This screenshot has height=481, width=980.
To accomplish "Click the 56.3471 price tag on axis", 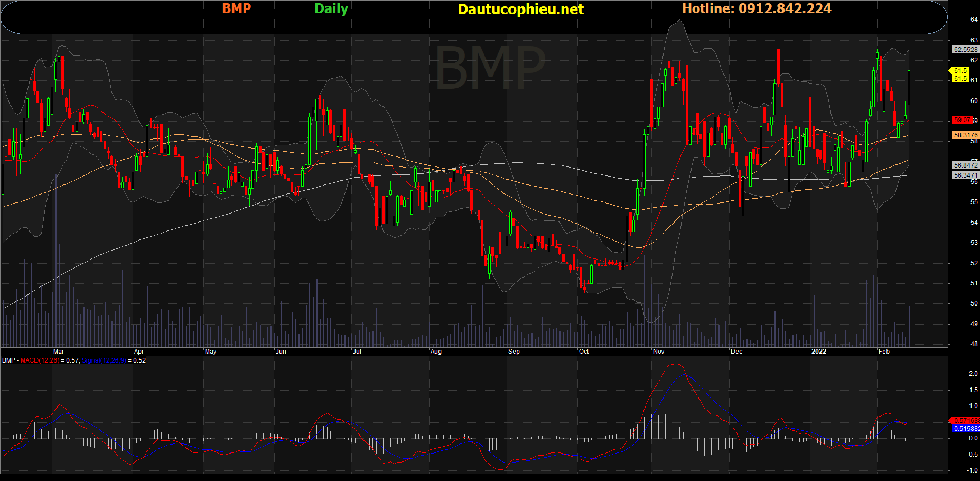I will (965, 175).
